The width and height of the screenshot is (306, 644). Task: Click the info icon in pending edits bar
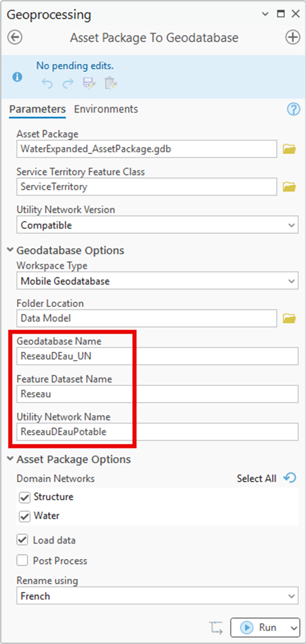click(17, 77)
